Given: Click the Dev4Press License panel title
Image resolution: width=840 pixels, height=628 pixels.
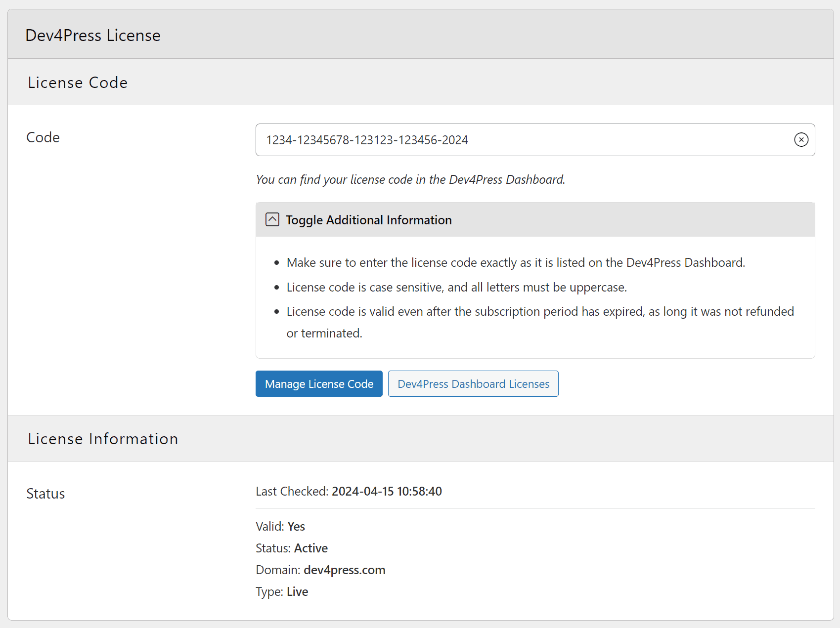Looking at the screenshot, I should tap(93, 36).
